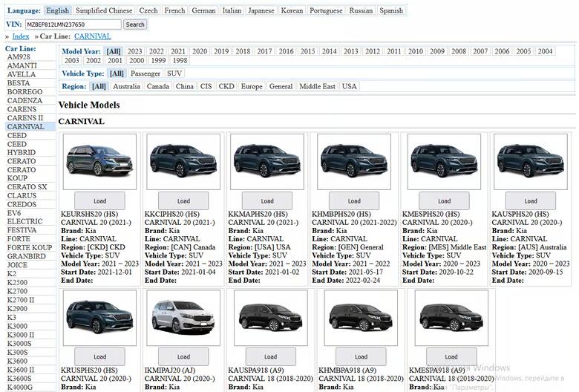
Task: Pick model year 1998 filter
Action: coord(179,61)
